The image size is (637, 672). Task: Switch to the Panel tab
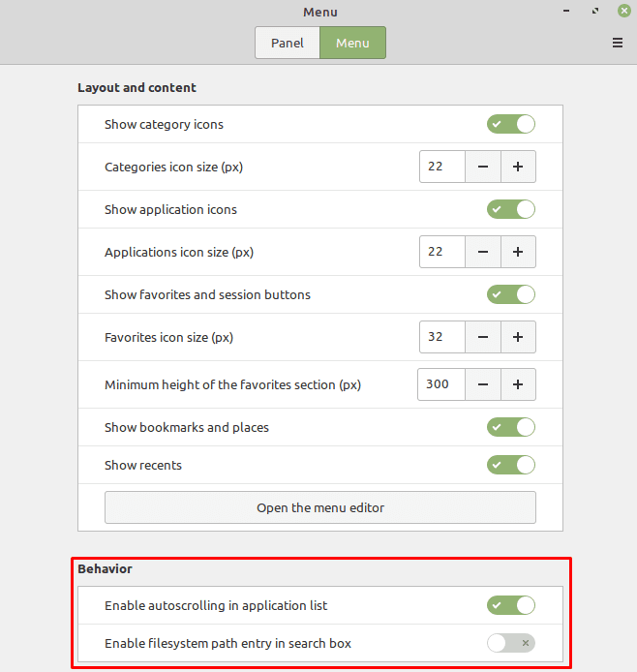pos(288,43)
